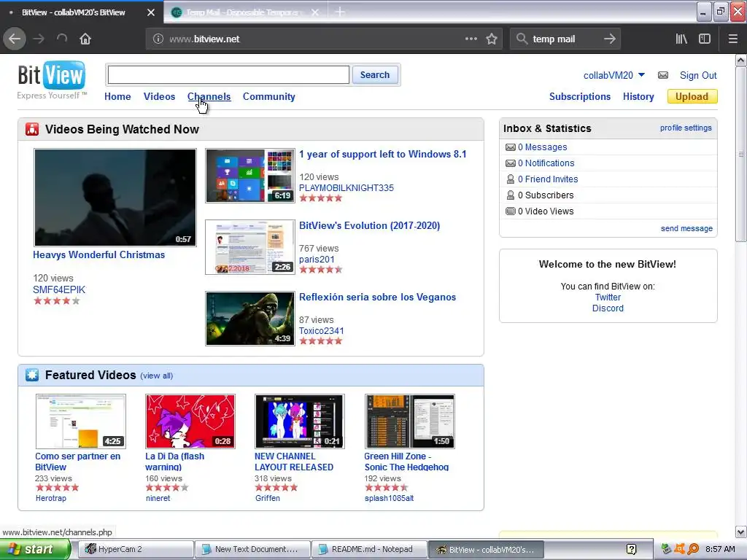Open page actions three-dot menu

(471, 39)
